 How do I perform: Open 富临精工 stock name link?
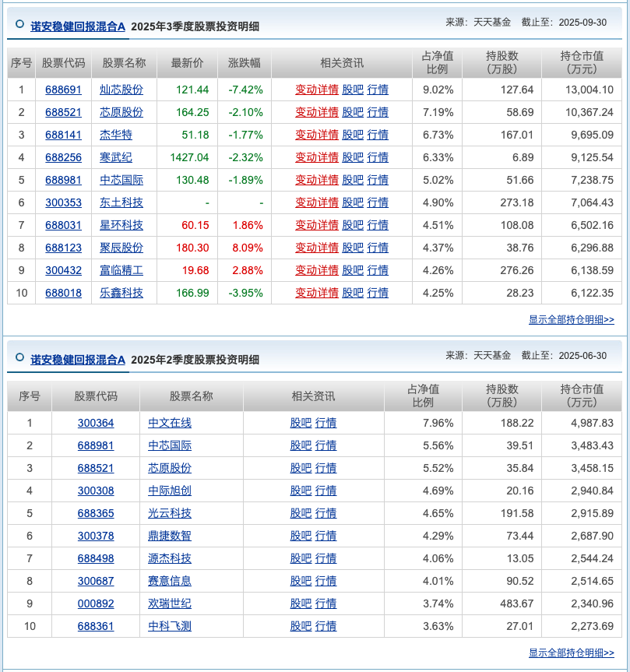pyautogui.click(x=121, y=270)
